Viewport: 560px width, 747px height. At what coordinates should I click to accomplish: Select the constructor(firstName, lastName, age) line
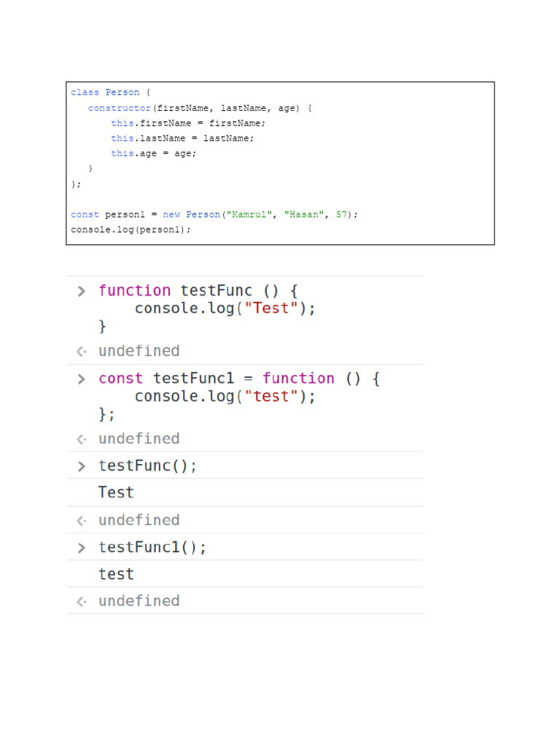pos(200,108)
